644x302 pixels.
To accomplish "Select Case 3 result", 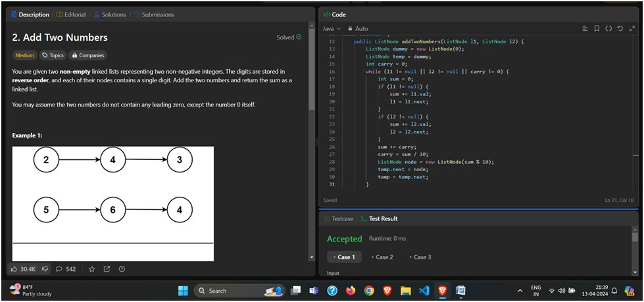I will coord(420,257).
